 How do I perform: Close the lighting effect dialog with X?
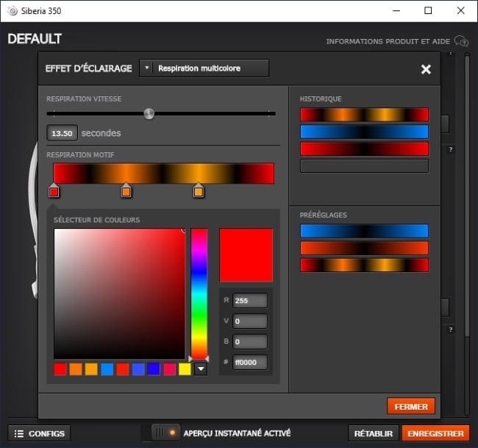click(426, 69)
